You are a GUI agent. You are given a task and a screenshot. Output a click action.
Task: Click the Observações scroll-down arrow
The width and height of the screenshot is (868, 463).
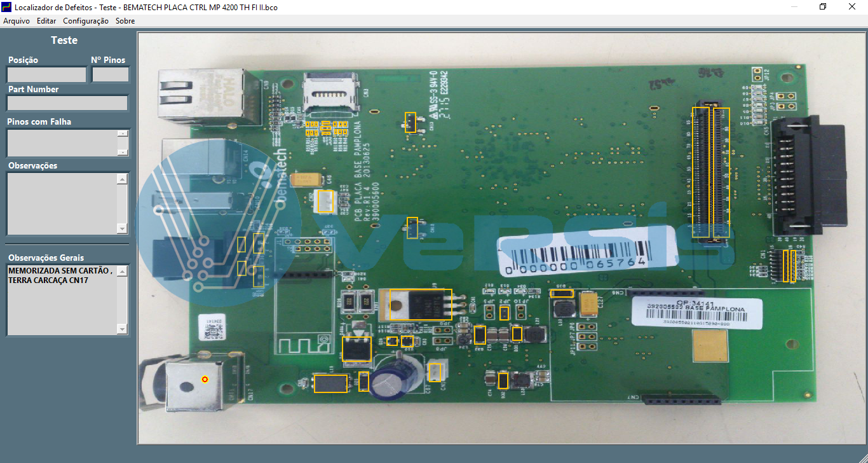pos(123,228)
